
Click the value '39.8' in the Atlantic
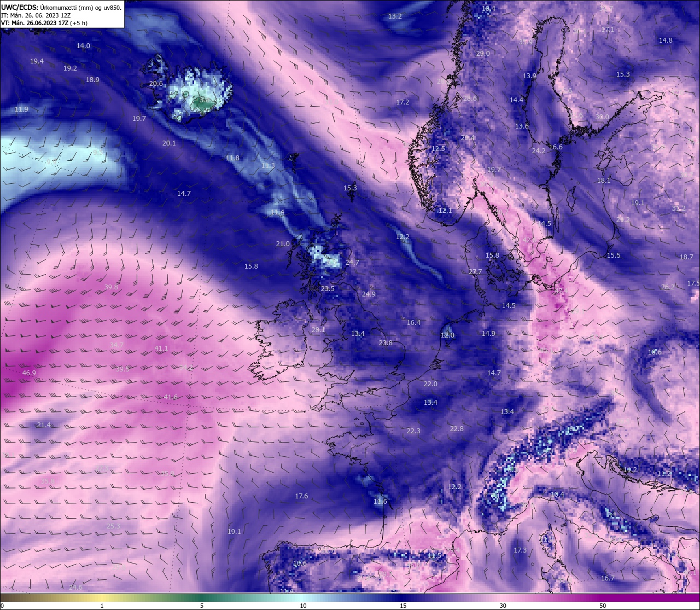(x=111, y=287)
